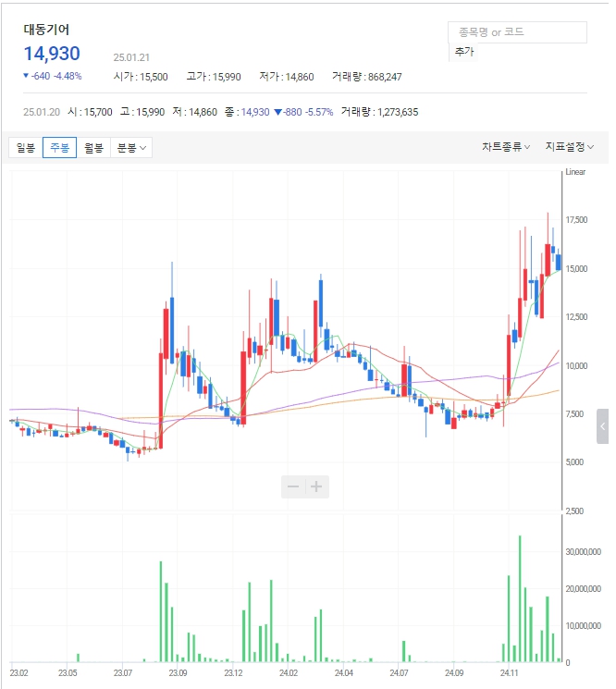The image size is (616, 689).
Task: Click the 10,000 price axis label
Action: pos(576,365)
